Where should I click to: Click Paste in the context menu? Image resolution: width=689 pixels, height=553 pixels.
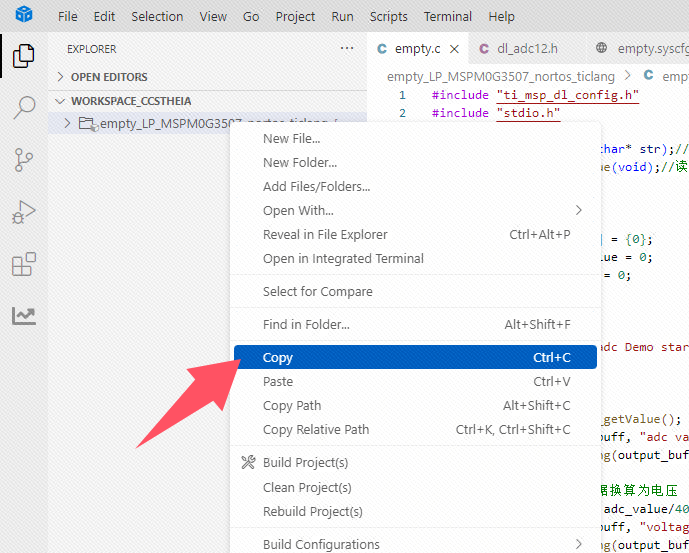pyautogui.click(x=415, y=381)
